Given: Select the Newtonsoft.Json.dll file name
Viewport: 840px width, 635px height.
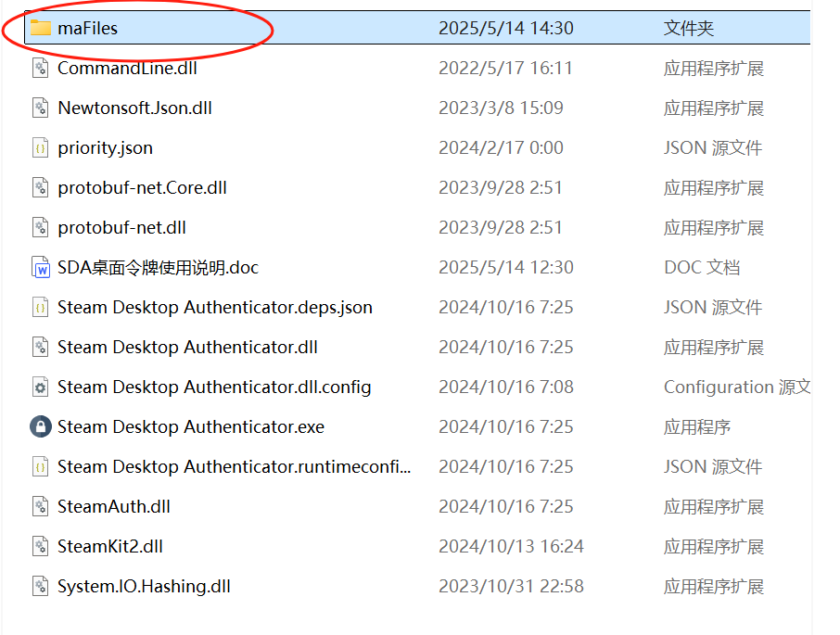Looking at the screenshot, I should point(135,108).
